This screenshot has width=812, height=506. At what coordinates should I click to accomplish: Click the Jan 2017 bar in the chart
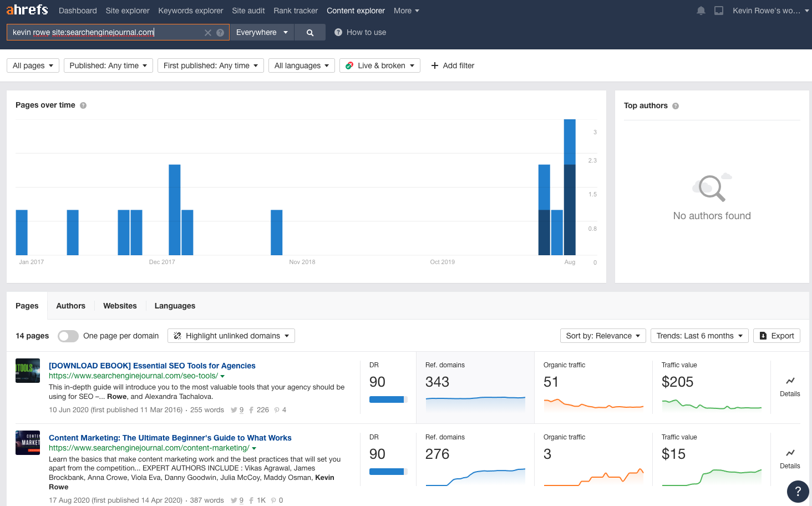(22, 232)
